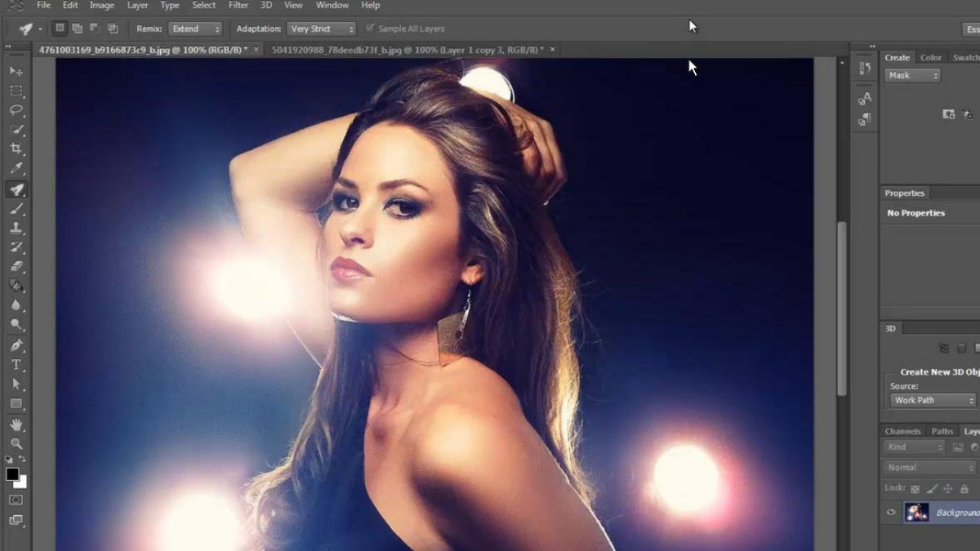
Task: Open the Adaptation Very Strict dropdown
Action: click(x=322, y=29)
